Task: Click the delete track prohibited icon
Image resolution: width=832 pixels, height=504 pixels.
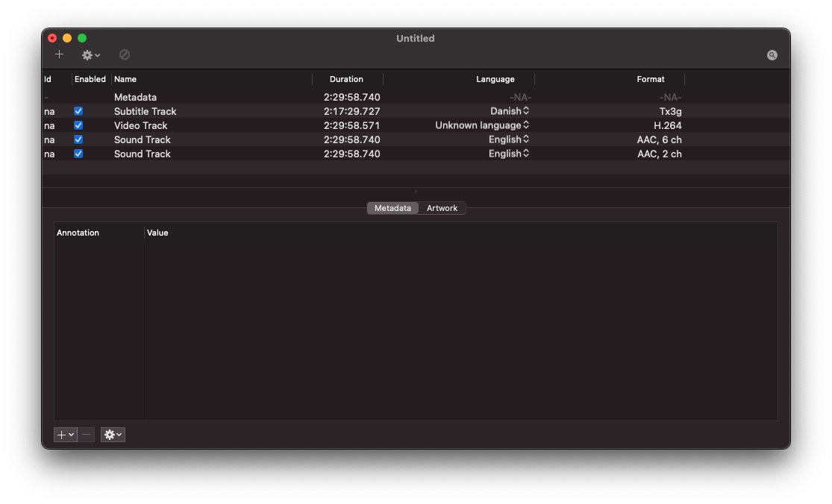Action: point(125,54)
